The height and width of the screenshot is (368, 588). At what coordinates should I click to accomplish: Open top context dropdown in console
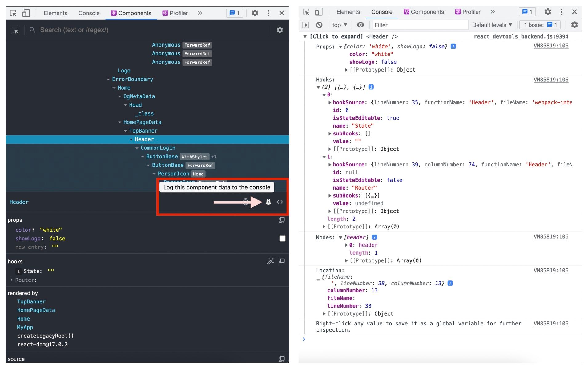[340, 25]
